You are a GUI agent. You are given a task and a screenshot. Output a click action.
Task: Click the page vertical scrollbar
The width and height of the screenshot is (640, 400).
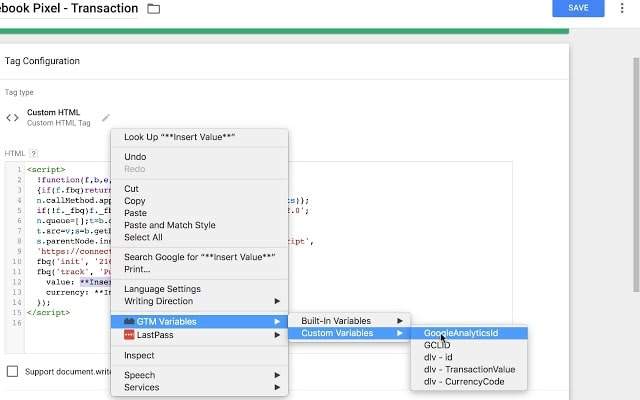pos(636,175)
